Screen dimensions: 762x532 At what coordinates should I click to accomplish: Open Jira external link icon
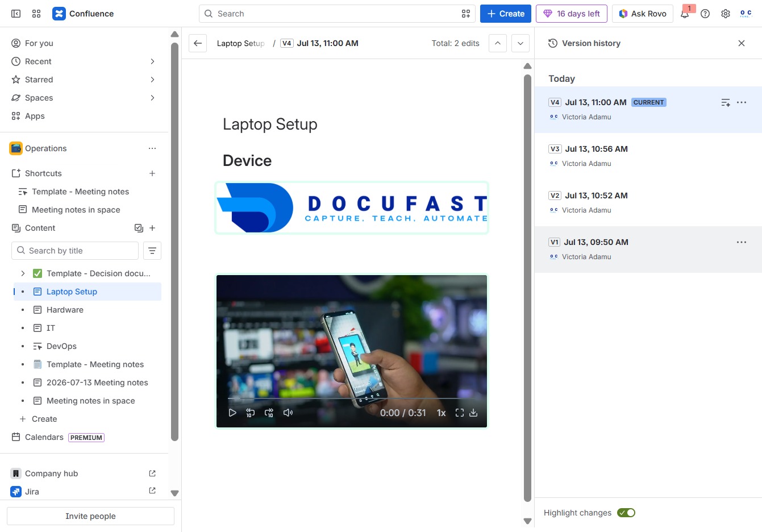coord(152,491)
